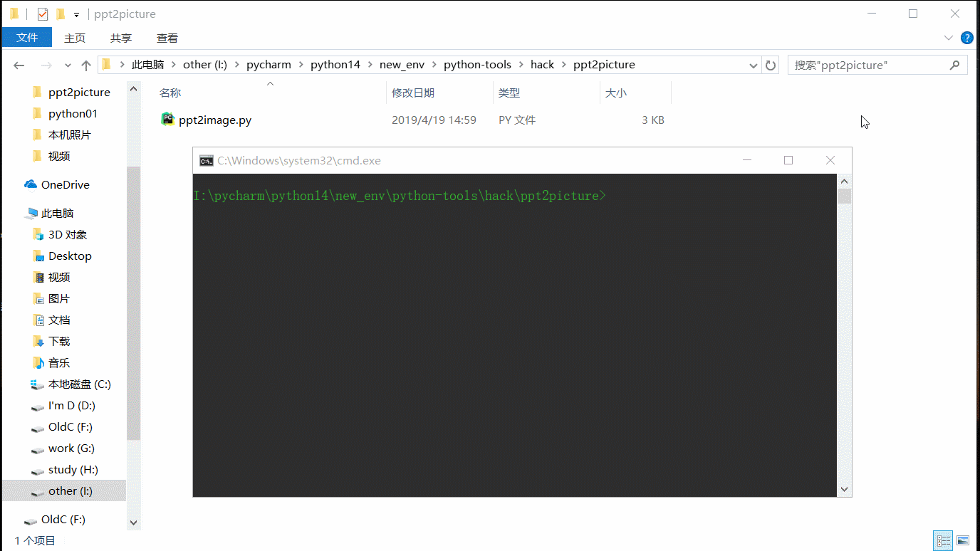Navigate to python-tools via breadcrumb link
980x551 pixels.
(477, 64)
